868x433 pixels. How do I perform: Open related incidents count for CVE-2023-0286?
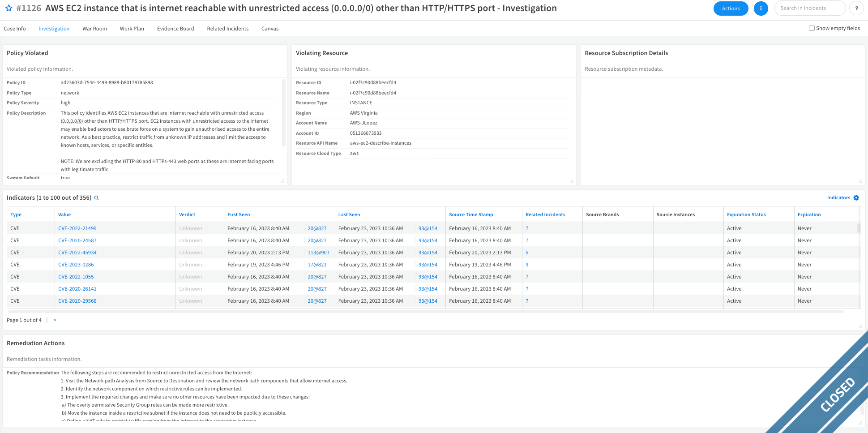click(x=527, y=265)
